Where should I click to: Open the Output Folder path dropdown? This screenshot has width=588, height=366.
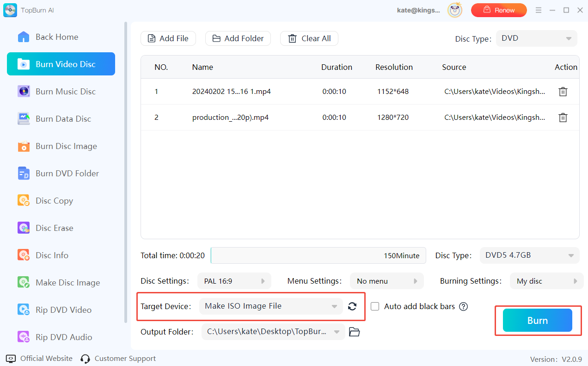[273, 332]
